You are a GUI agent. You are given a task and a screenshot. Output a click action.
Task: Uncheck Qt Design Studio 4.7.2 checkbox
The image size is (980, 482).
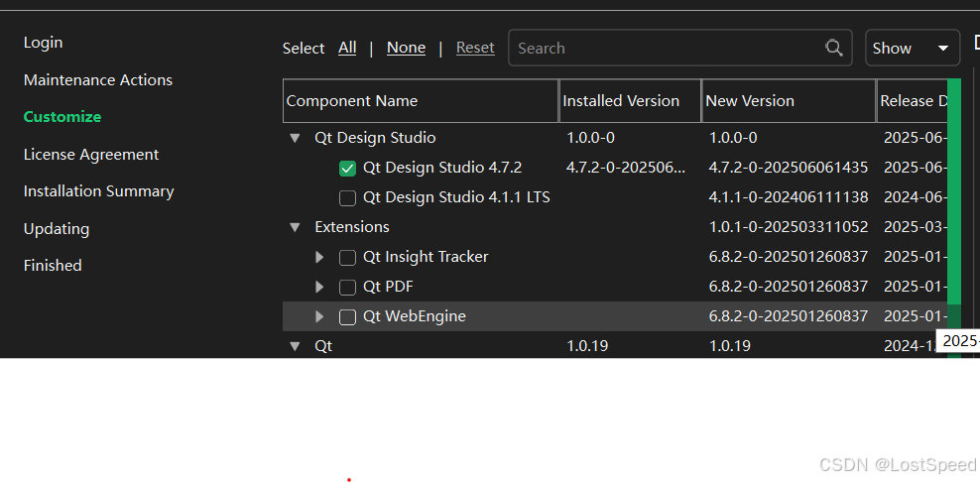[347, 169]
